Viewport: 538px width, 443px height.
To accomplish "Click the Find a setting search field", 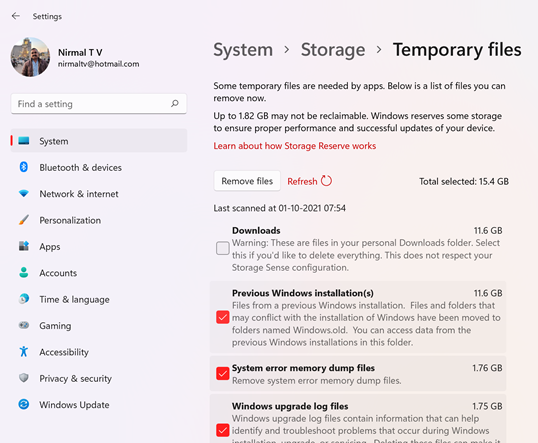I will pyautogui.click(x=99, y=103).
